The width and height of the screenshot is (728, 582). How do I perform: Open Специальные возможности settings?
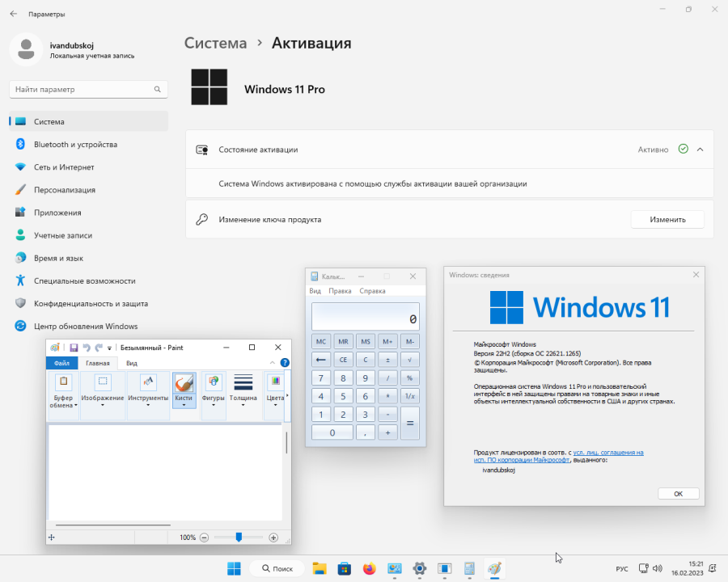coord(88,280)
